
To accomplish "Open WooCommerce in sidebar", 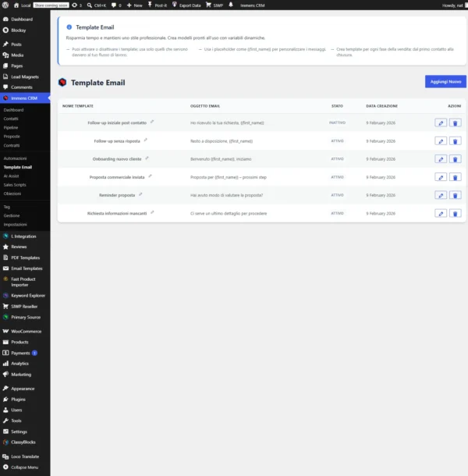I will (26, 331).
